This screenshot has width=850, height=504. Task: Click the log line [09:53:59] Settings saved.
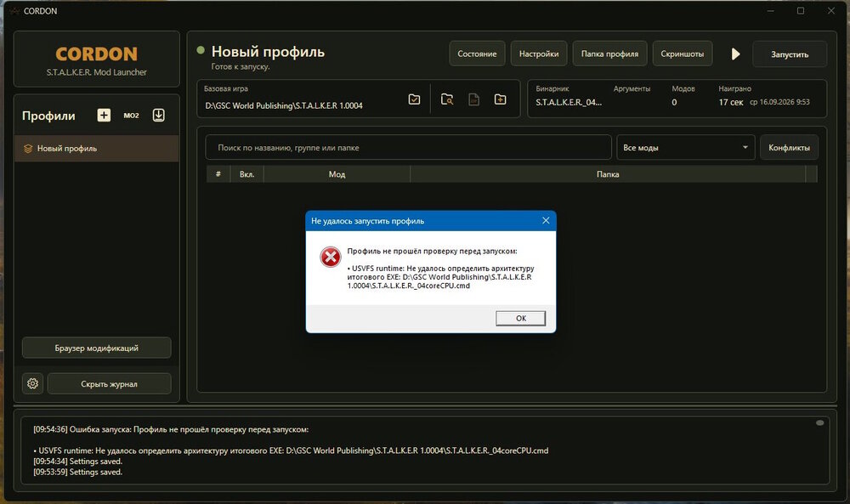[78, 472]
